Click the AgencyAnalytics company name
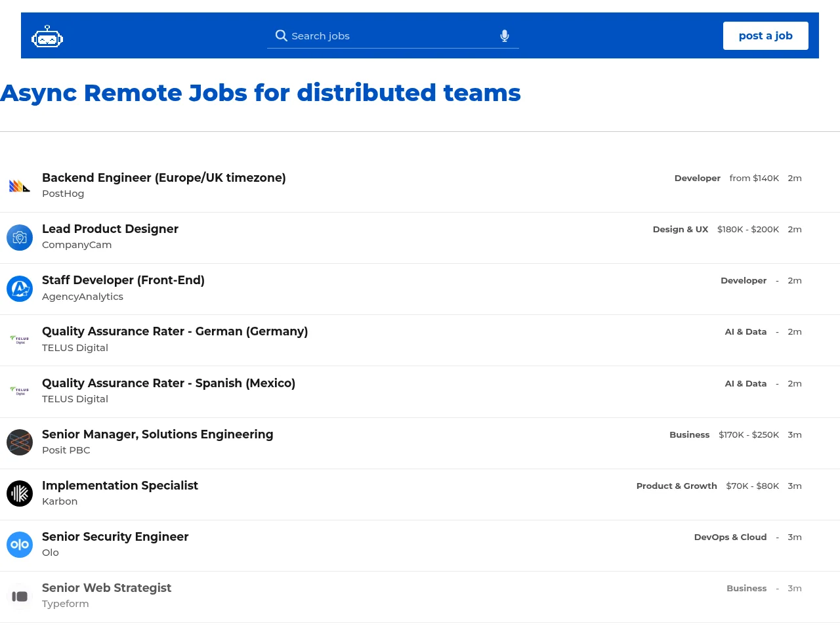Image resolution: width=840 pixels, height=630 pixels. 83,297
